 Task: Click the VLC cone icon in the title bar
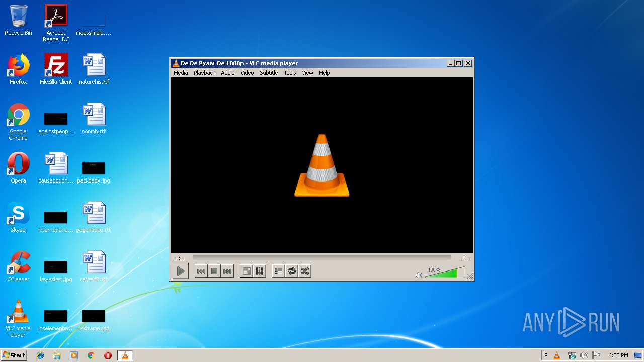click(x=176, y=63)
